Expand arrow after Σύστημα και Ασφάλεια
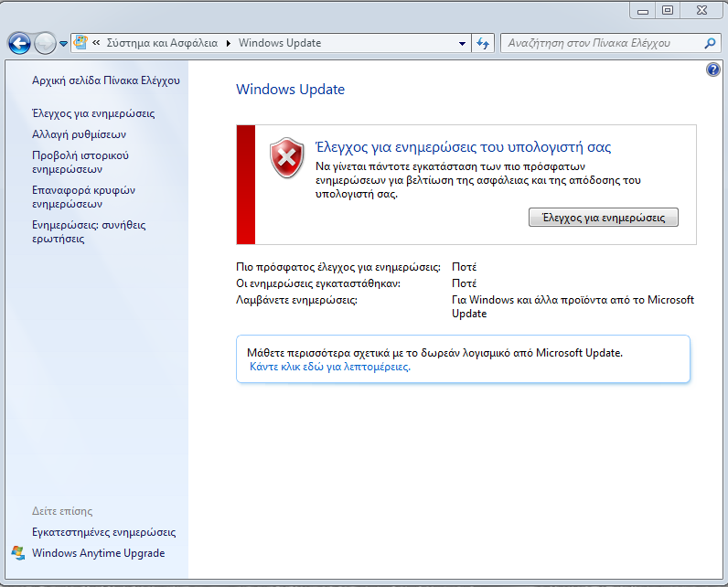The image size is (728, 587). [229, 43]
